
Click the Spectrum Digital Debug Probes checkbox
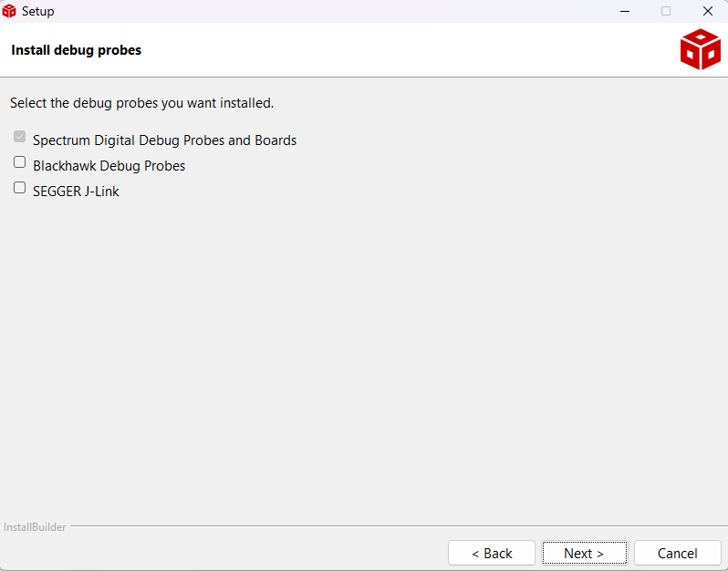pyautogui.click(x=19, y=137)
